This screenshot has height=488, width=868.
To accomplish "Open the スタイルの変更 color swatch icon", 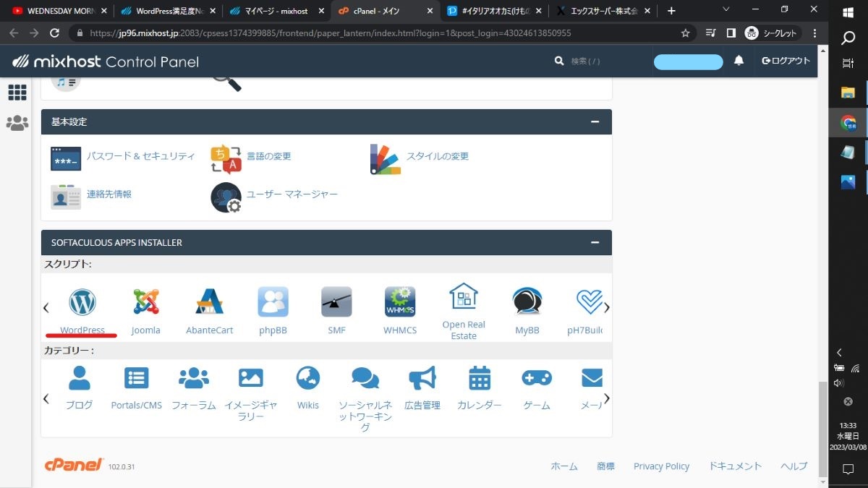I will [x=385, y=159].
